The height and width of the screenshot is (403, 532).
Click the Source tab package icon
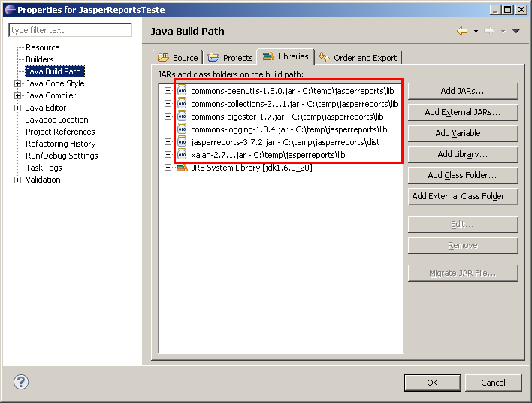(164, 57)
